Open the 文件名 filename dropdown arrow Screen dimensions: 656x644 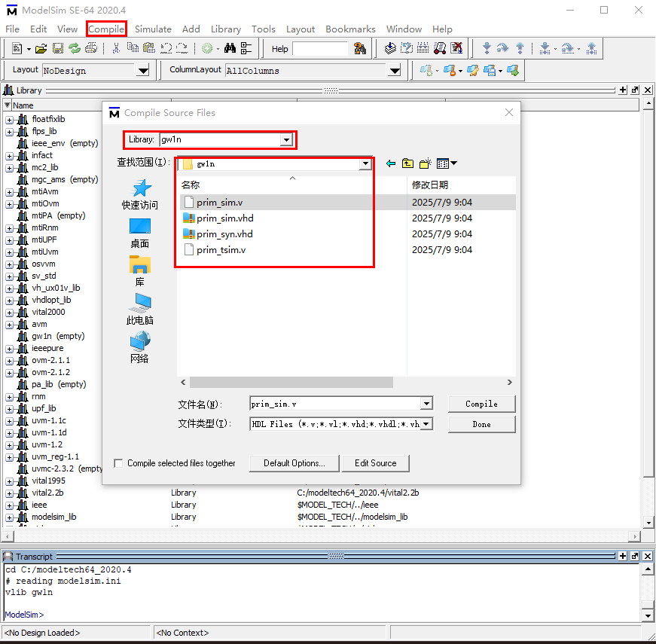426,404
